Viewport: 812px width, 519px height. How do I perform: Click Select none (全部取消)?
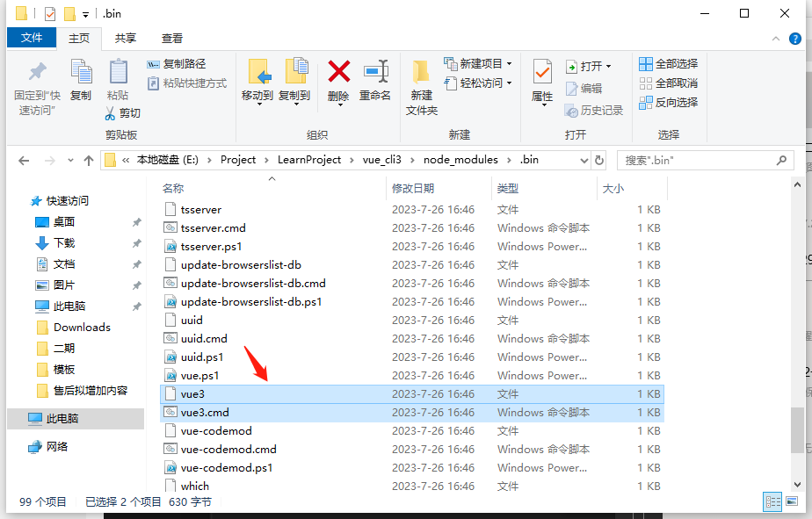coord(669,83)
